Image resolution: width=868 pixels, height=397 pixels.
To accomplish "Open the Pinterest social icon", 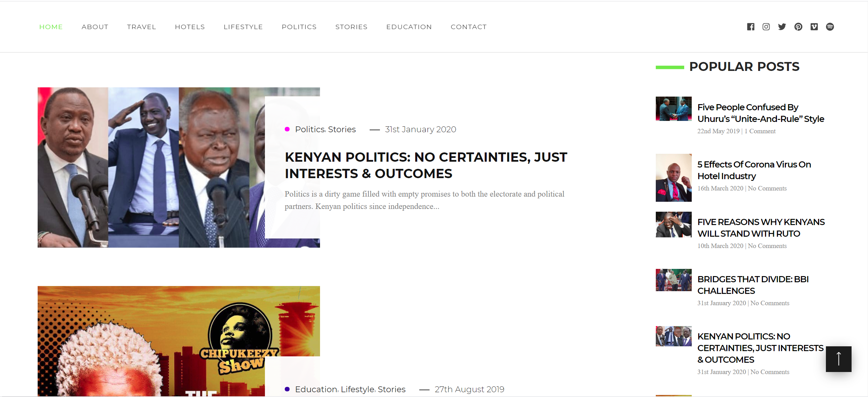I will [x=798, y=27].
